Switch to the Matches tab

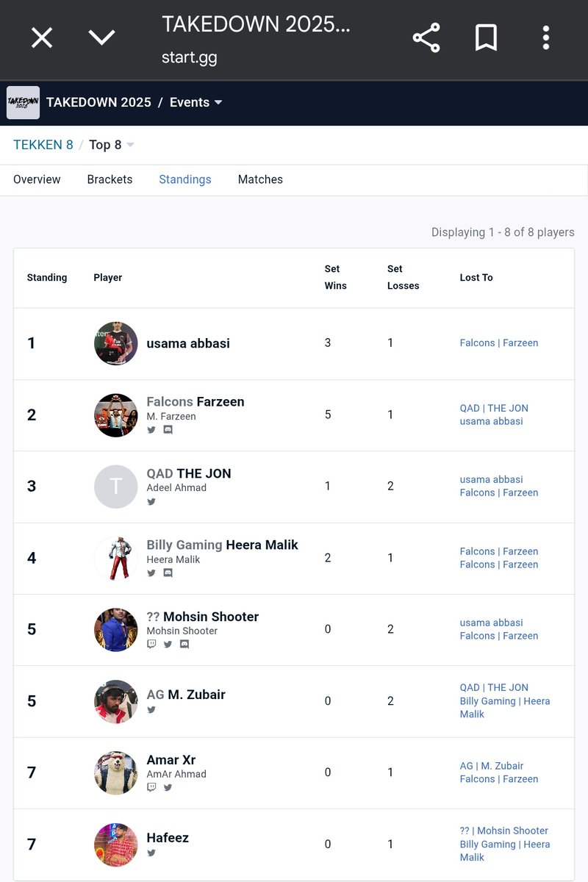[260, 179]
